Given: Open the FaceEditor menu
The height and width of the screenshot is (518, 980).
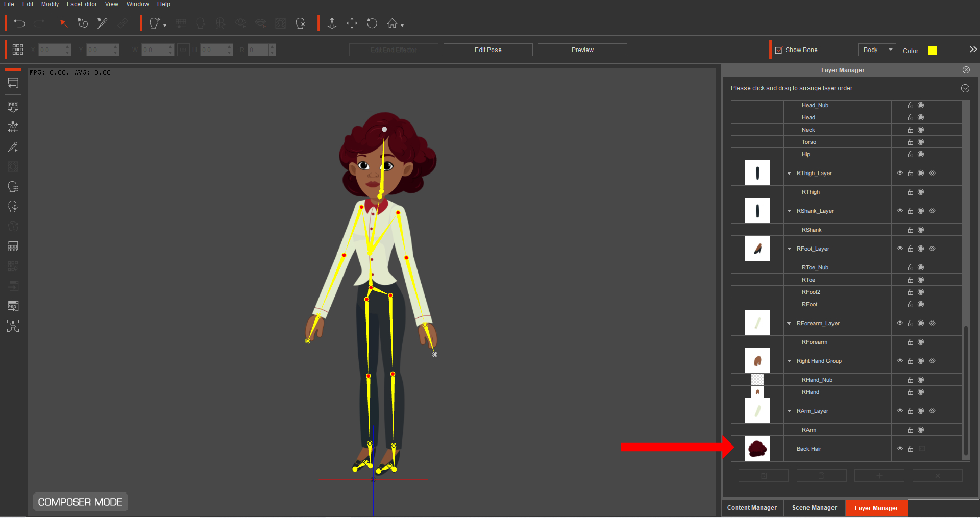Looking at the screenshot, I should [x=82, y=4].
